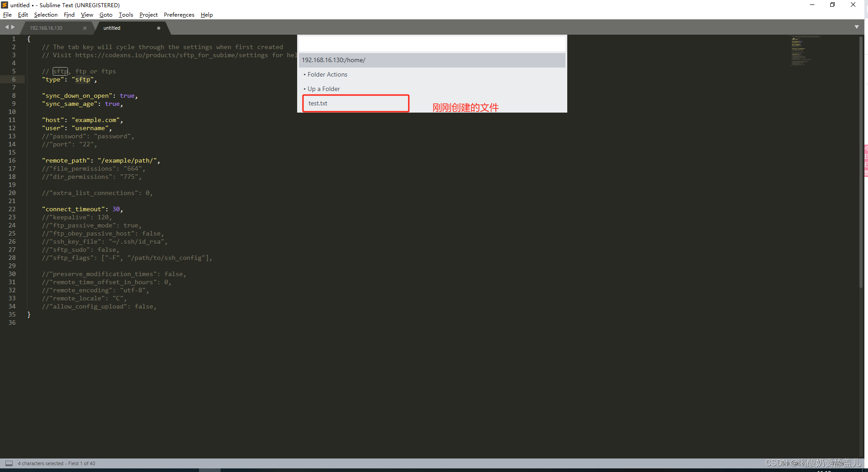Click line number 16 in the gutter
Viewport: 868px width, 472px height.
coord(12,160)
